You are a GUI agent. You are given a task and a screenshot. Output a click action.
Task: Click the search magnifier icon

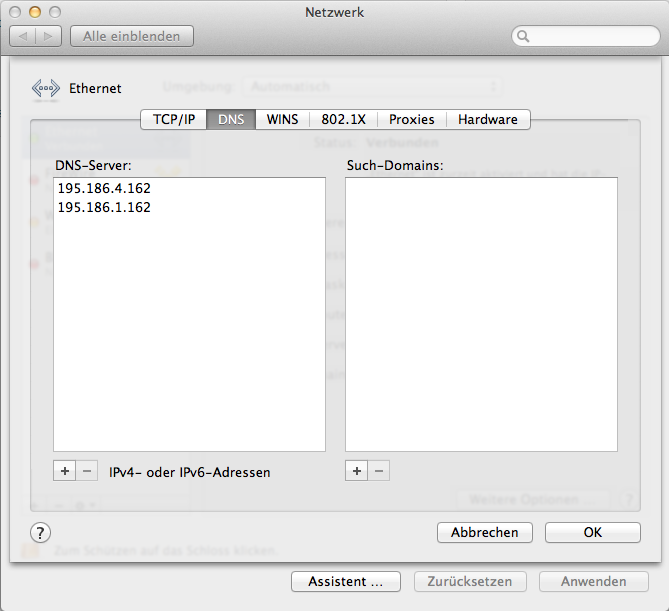pyautogui.click(x=523, y=36)
